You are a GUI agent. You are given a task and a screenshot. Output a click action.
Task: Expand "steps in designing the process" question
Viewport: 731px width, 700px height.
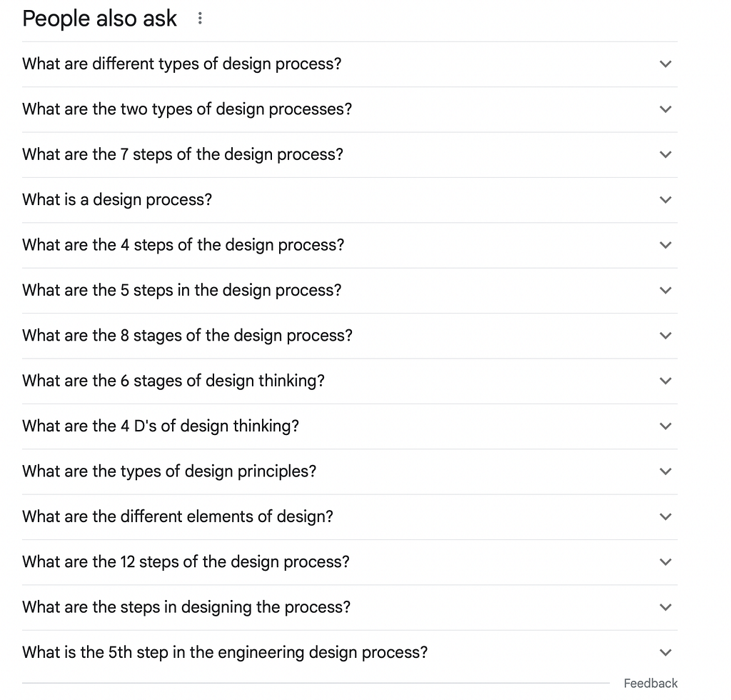[665, 607]
